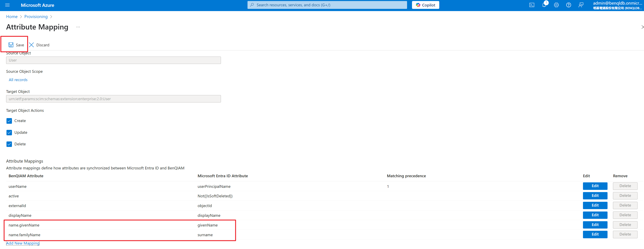Click the Add New Mapping link
Screen dimensions: 644x249
coord(23,243)
